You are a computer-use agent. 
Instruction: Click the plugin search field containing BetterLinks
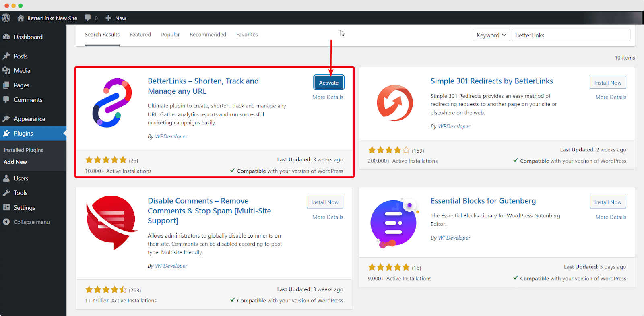click(571, 35)
